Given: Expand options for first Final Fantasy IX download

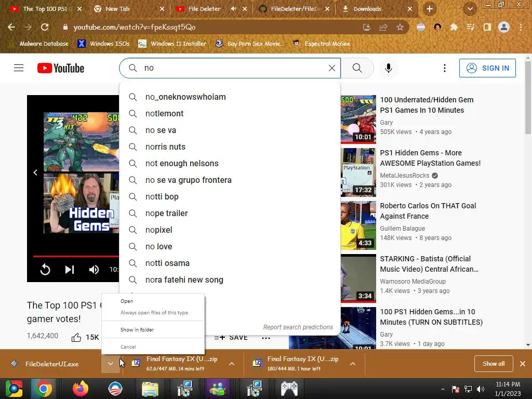Looking at the screenshot, I should [x=232, y=364].
